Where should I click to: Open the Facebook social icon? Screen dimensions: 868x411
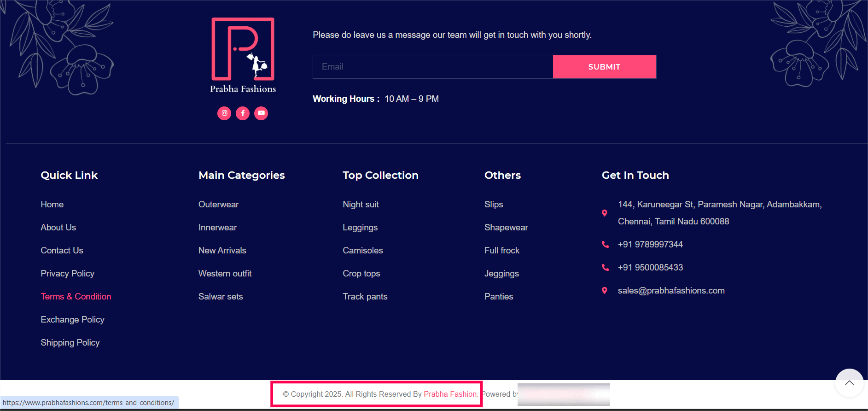tap(243, 113)
